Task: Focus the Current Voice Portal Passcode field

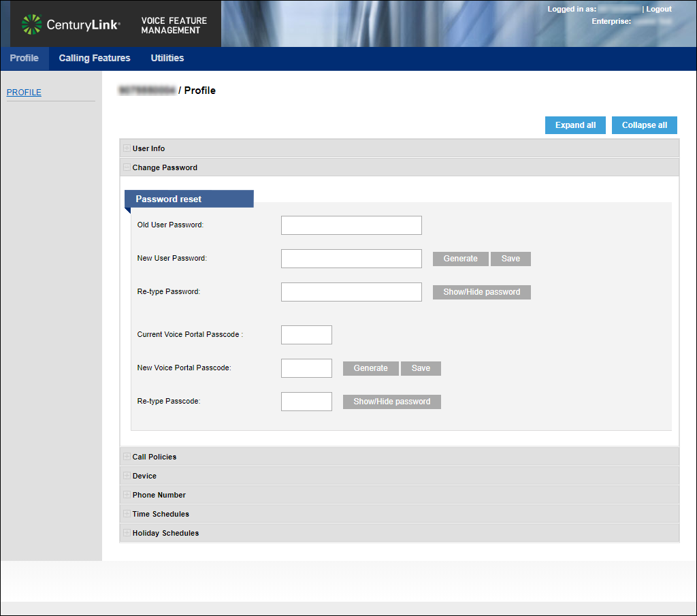Action: (x=306, y=335)
